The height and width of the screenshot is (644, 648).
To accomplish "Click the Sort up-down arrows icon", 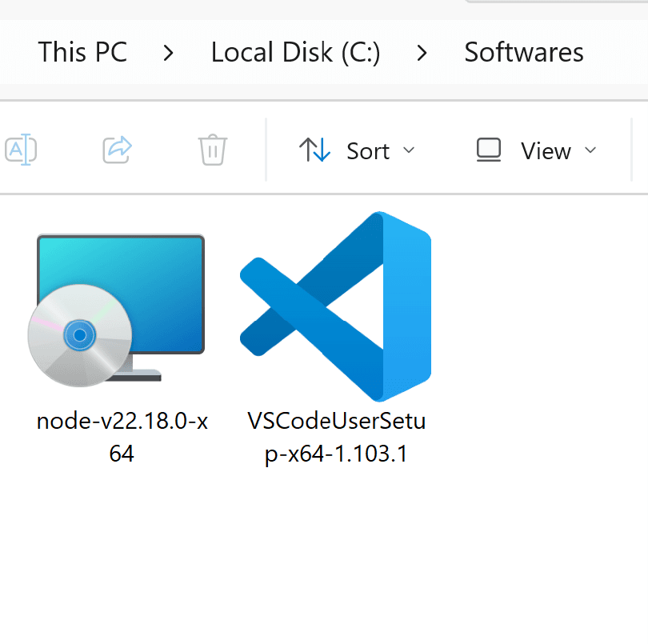I will (314, 150).
